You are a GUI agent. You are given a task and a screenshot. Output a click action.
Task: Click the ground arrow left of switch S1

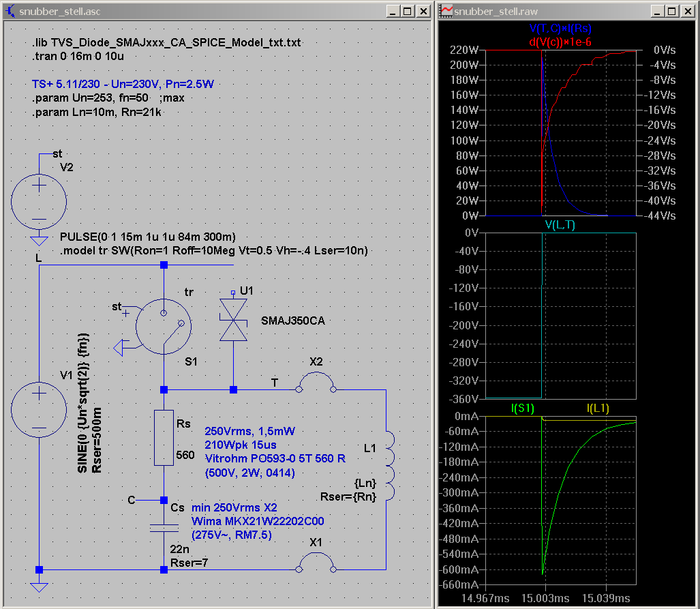(x=119, y=348)
